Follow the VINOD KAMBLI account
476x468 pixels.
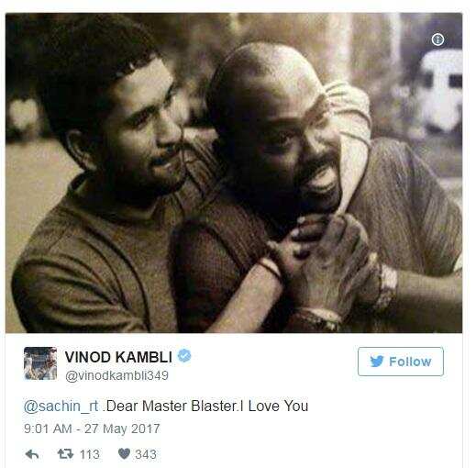pos(401,362)
